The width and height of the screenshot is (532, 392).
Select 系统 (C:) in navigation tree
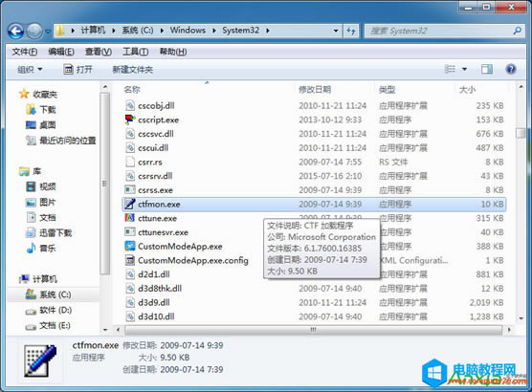(x=55, y=294)
